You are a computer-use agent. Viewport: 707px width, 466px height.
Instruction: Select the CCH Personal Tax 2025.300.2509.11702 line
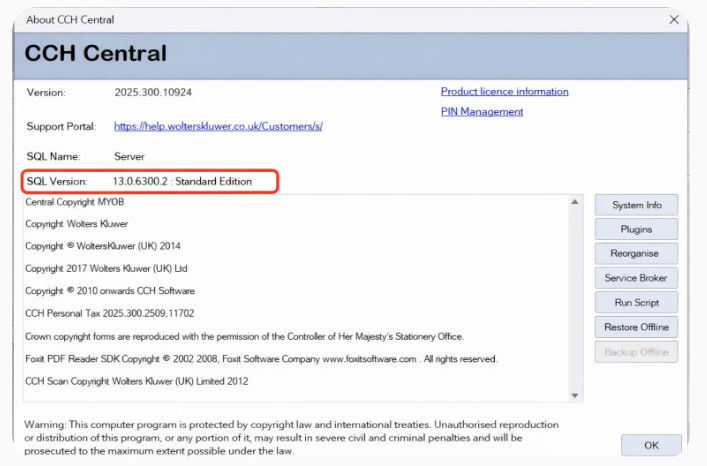coord(110,314)
